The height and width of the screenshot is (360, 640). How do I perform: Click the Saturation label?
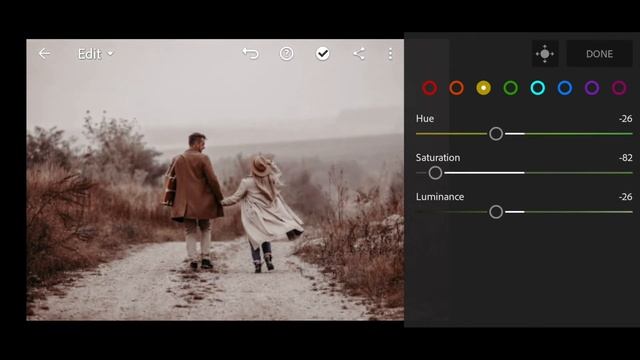coord(438,158)
